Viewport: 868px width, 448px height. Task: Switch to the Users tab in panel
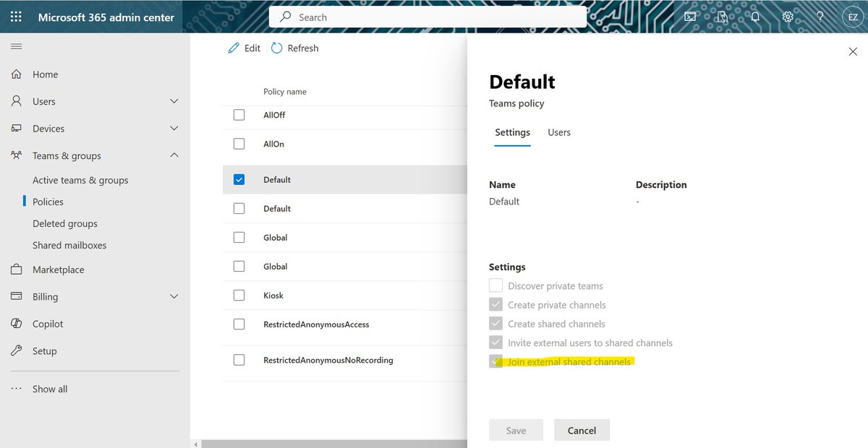click(559, 132)
